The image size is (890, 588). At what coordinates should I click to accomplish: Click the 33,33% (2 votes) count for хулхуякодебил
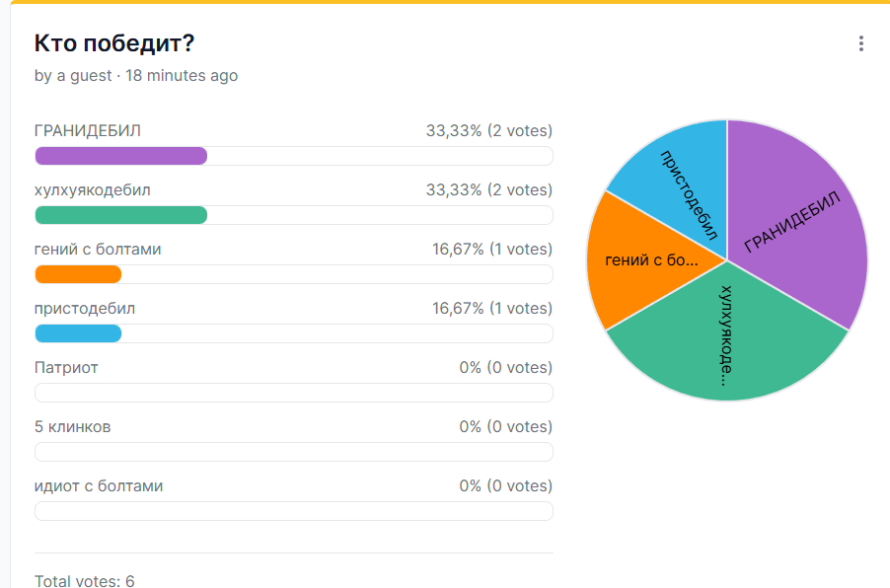(489, 189)
